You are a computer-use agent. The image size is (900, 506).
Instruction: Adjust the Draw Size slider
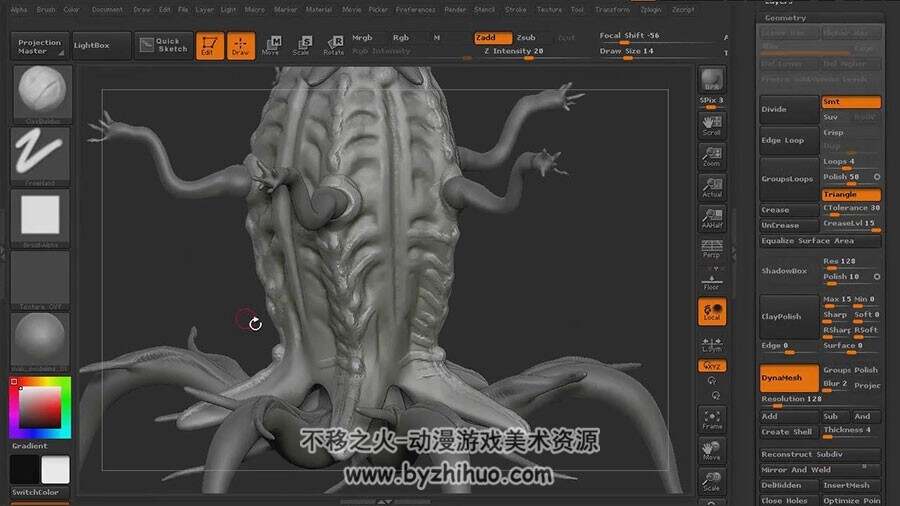pos(655,53)
